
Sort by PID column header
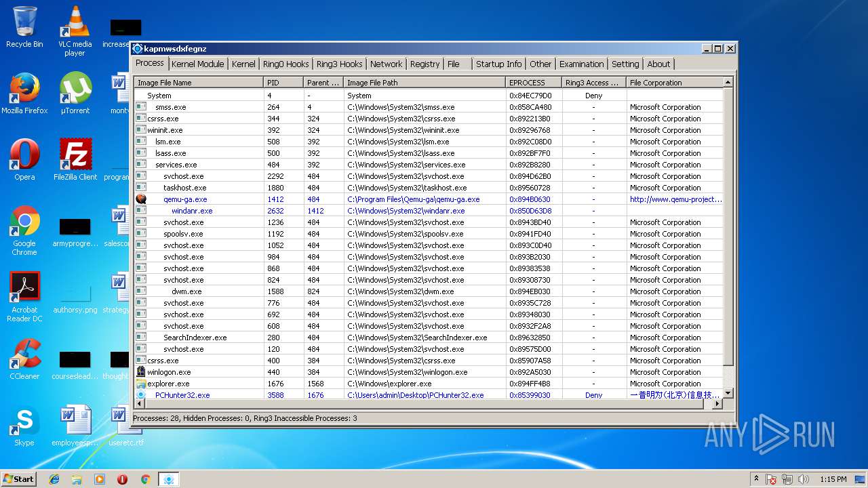[283, 83]
